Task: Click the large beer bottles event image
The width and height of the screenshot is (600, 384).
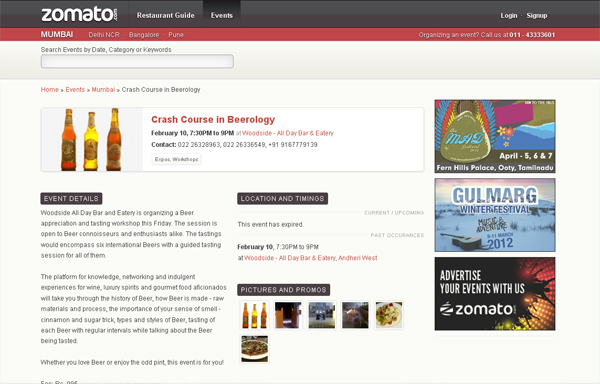Action: click(x=92, y=140)
